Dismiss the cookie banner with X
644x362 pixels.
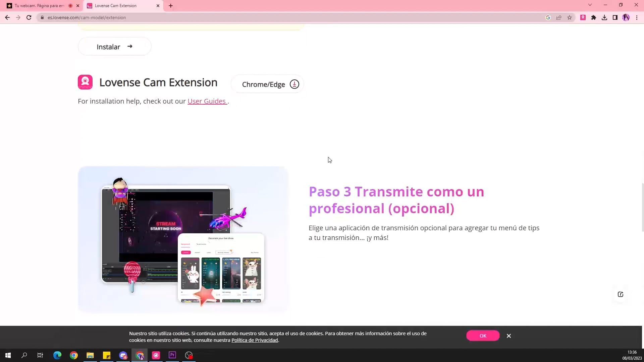click(x=509, y=336)
